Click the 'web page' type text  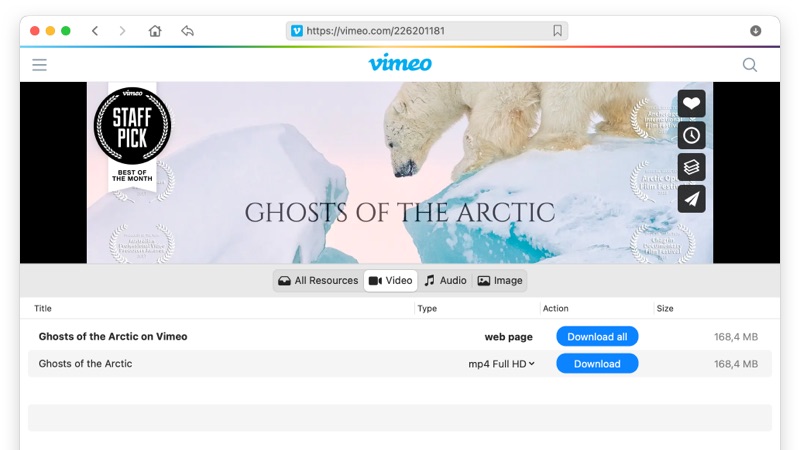pyautogui.click(x=508, y=337)
